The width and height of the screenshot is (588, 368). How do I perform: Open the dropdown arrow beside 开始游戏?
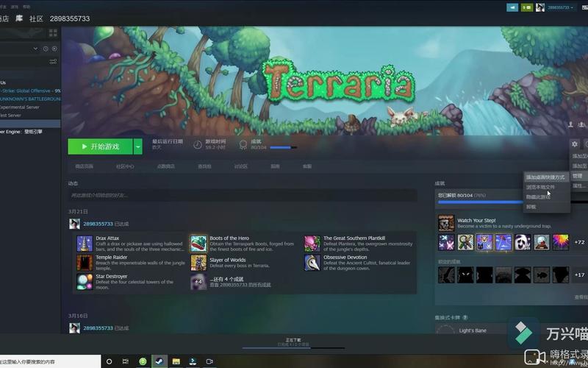tap(138, 146)
